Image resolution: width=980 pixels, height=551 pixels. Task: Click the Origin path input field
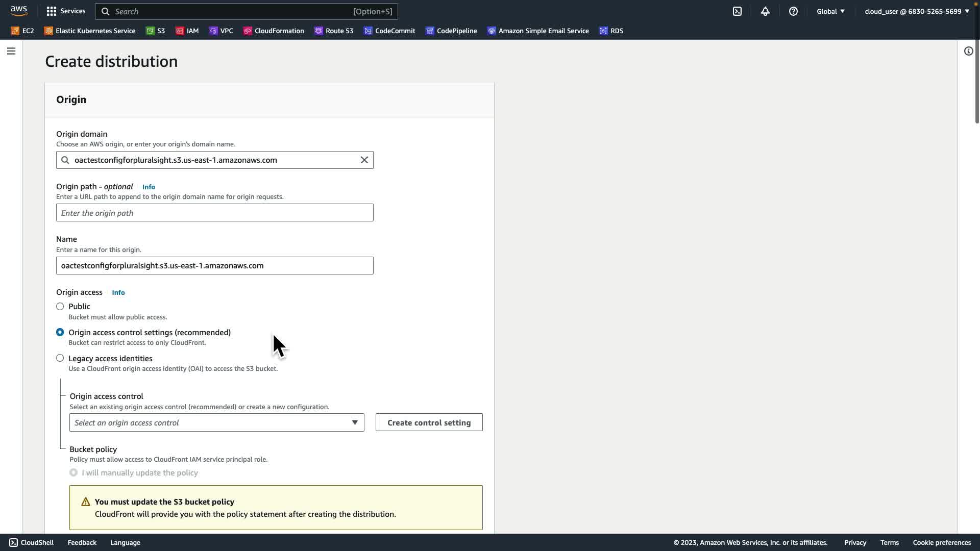(x=214, y=213)
